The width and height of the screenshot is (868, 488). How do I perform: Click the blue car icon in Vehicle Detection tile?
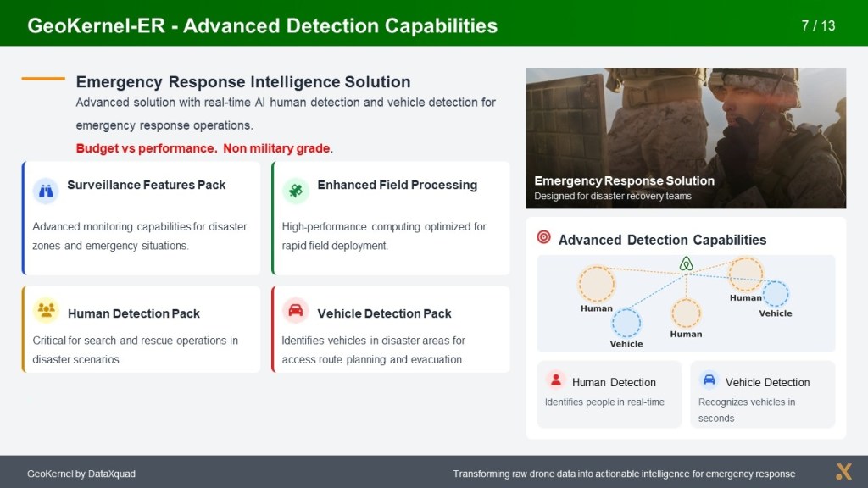point(709,380)
